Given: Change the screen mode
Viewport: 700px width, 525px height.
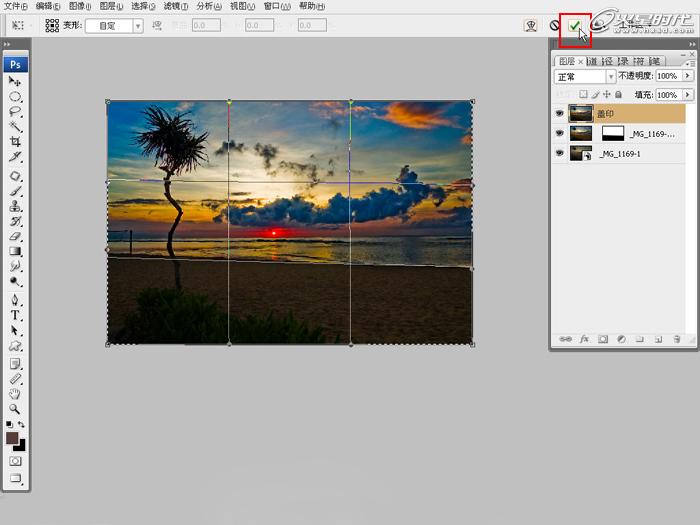Looking at the screenshot, I should 15,478.
